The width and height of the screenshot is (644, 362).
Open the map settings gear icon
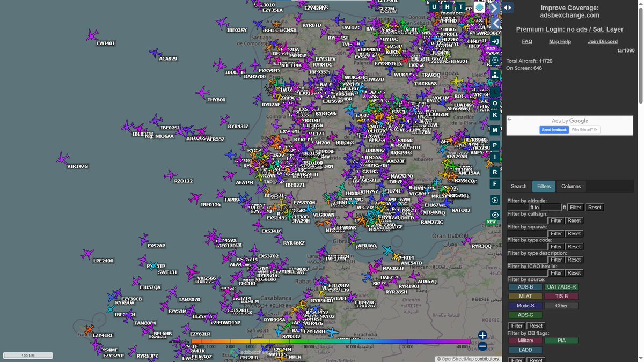495,60
